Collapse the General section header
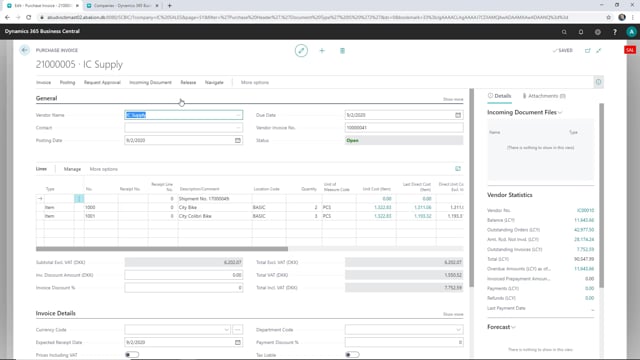 [47, 98]
